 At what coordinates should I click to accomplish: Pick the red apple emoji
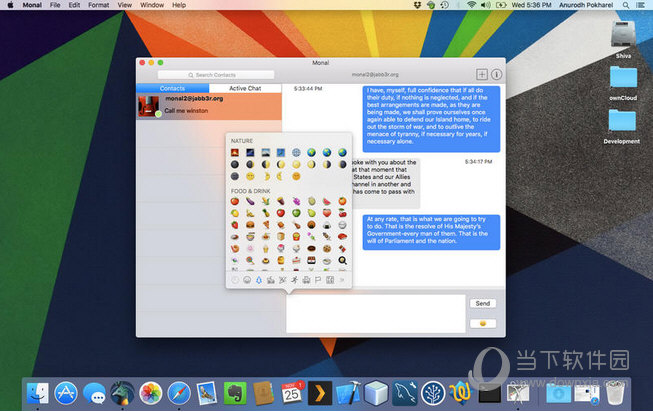(x=281, y=213)
